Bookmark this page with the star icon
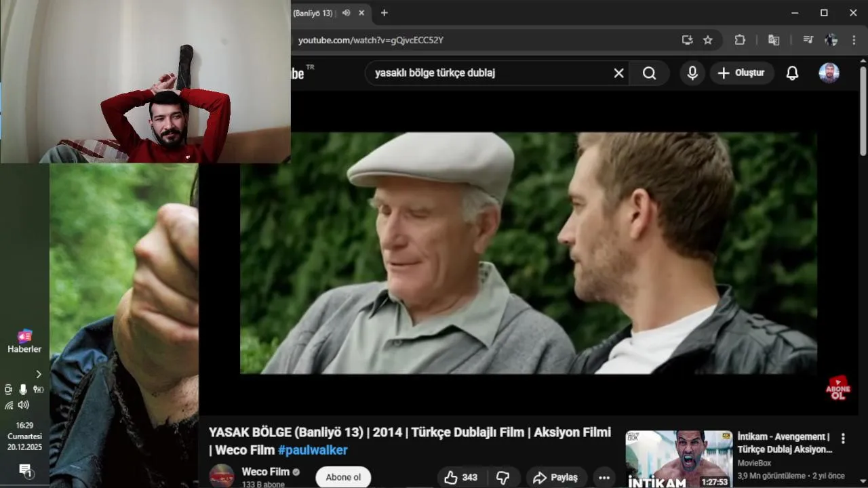Viewport: 868px width, 488px height. (x=708, y=40)
